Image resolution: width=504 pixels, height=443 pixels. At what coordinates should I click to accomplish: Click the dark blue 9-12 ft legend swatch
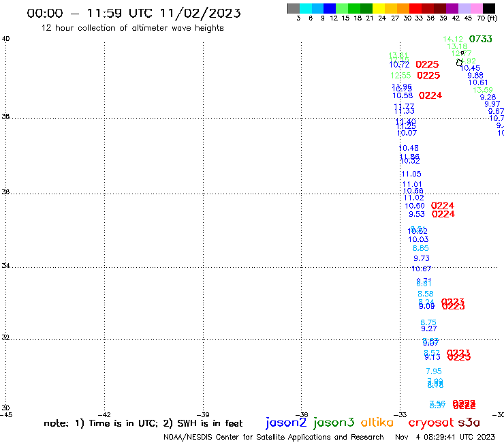tap(330, 8)
